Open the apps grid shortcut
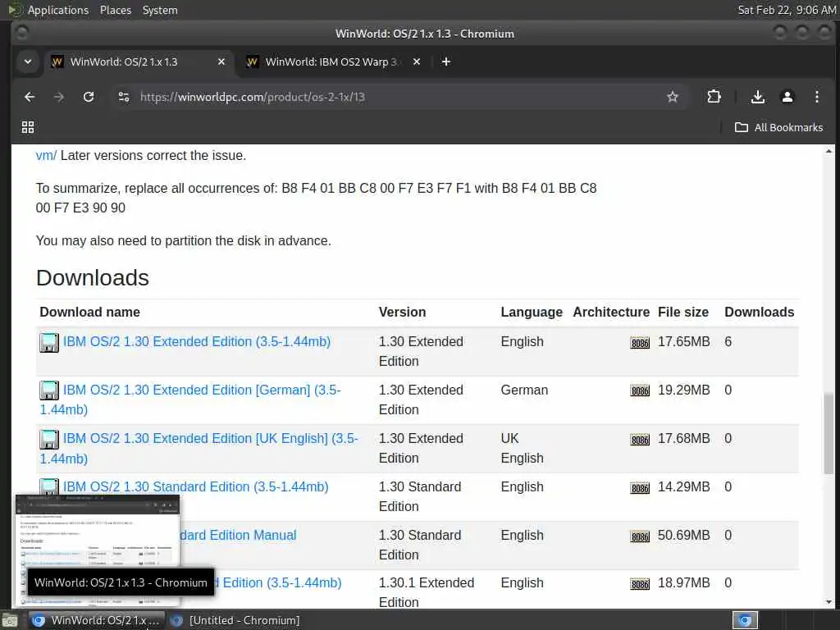Image resolution: width=840 pixels, height=630 pixels. (28, 127)
